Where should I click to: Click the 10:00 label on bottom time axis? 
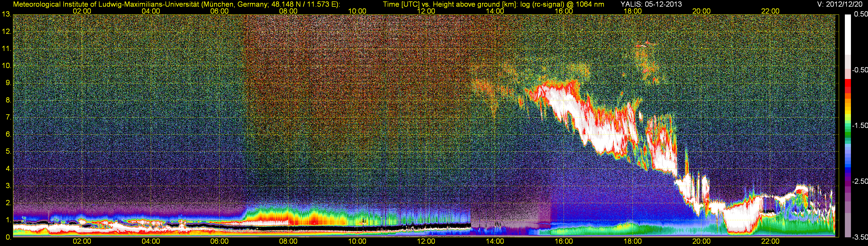(357, 241)
